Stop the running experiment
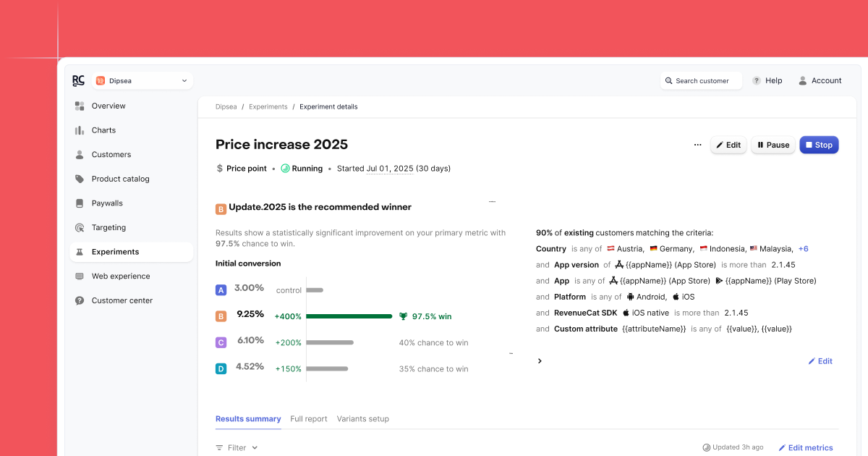Viewport: 868px width, 456px height. 819,145
